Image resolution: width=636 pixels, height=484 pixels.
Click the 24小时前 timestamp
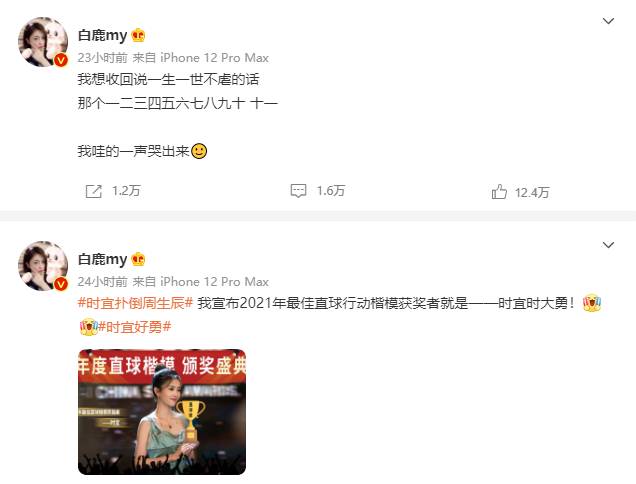coord(102,282)
